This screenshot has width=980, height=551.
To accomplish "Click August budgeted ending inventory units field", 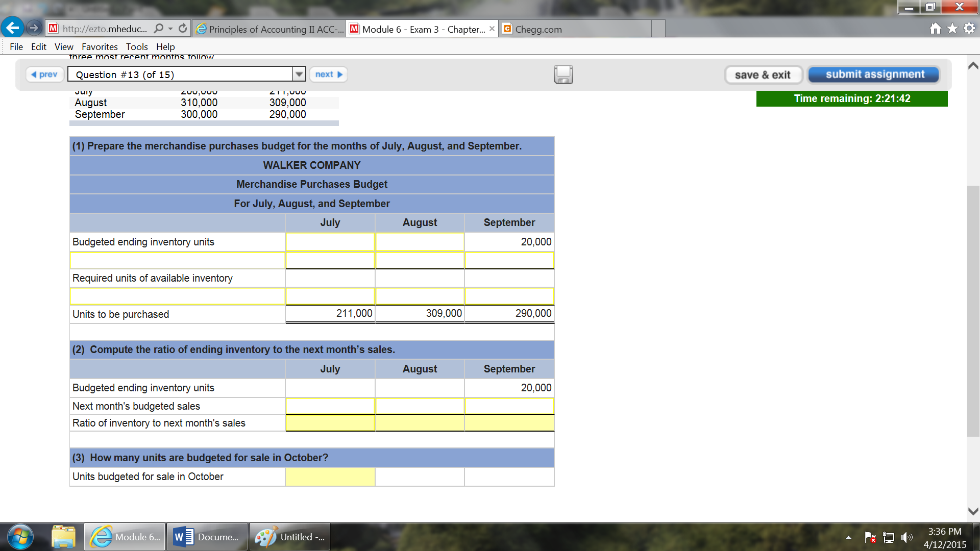I will point(420,242).
